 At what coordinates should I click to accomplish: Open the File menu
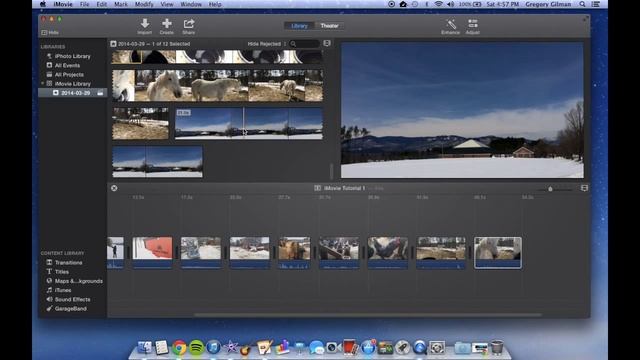point(84,4)
